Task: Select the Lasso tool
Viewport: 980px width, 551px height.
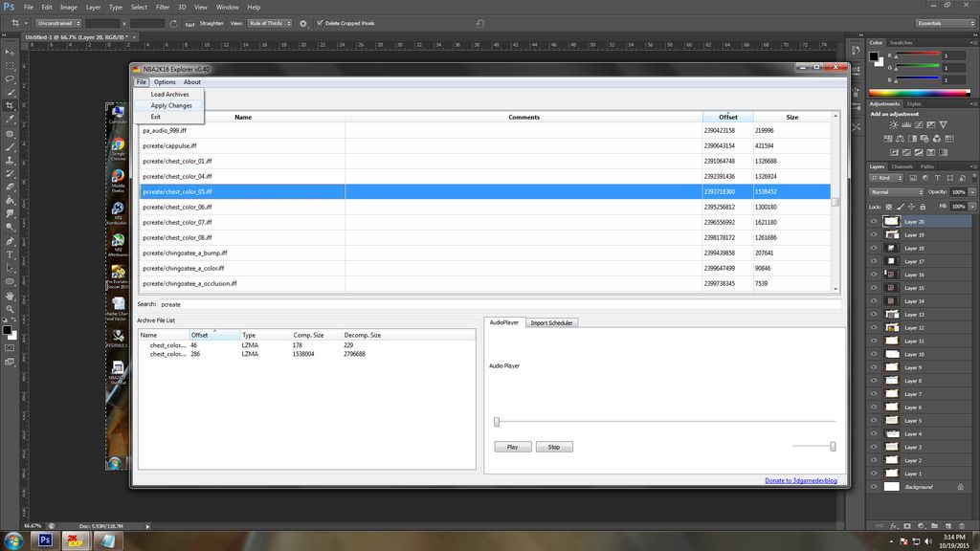Action: point(10,78)
